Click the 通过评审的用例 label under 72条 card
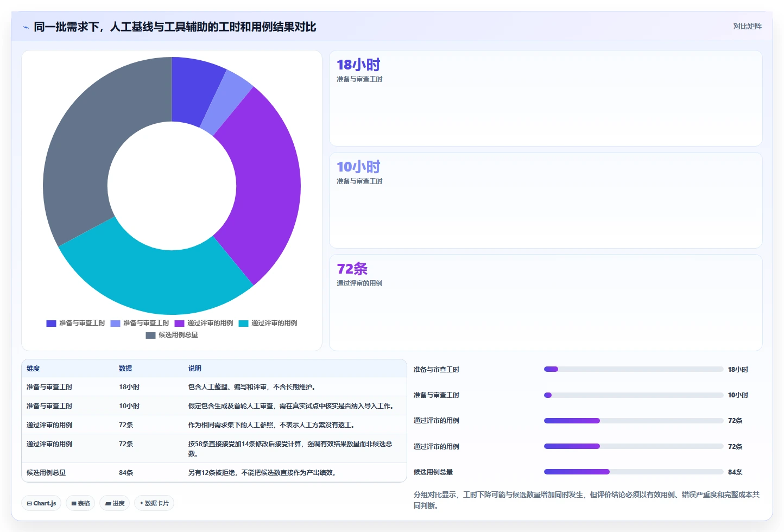The width and height of the screenshot is (784, 532). pos(359,283)
